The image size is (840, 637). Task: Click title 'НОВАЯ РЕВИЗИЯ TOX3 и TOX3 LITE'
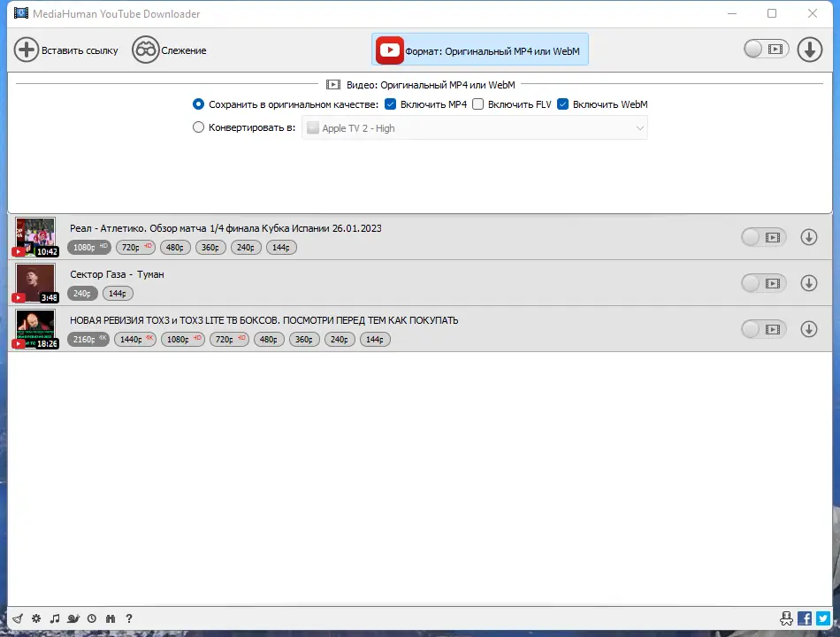click(x=264, y=320)
